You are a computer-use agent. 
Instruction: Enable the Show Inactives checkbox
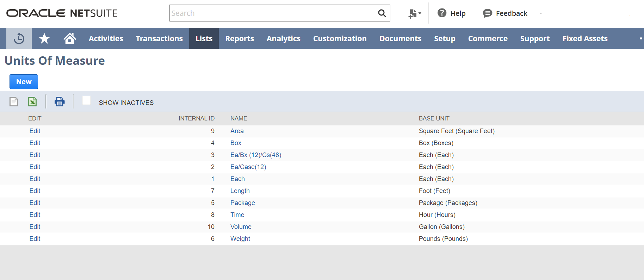point(86,101)
